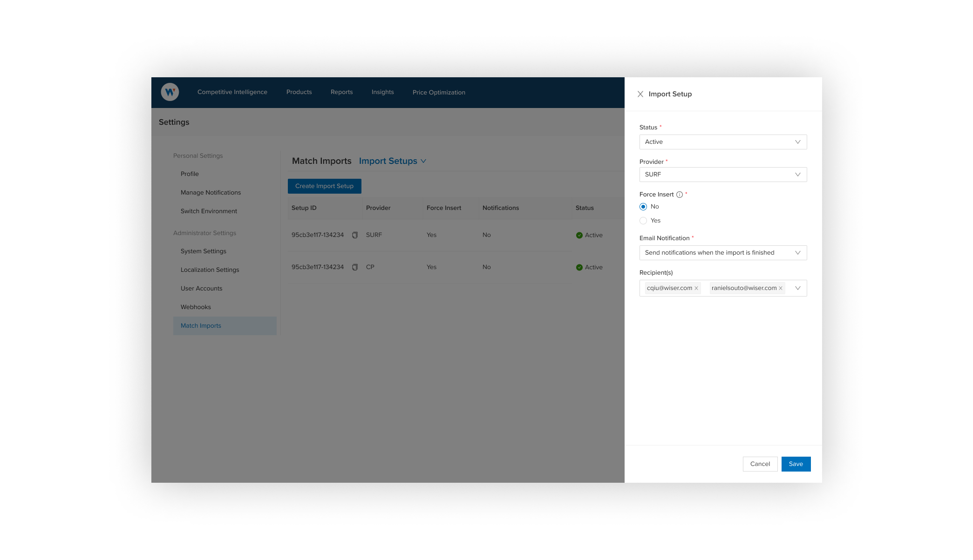Copy the Setup ID for SURF row

(x=355, y=235)
